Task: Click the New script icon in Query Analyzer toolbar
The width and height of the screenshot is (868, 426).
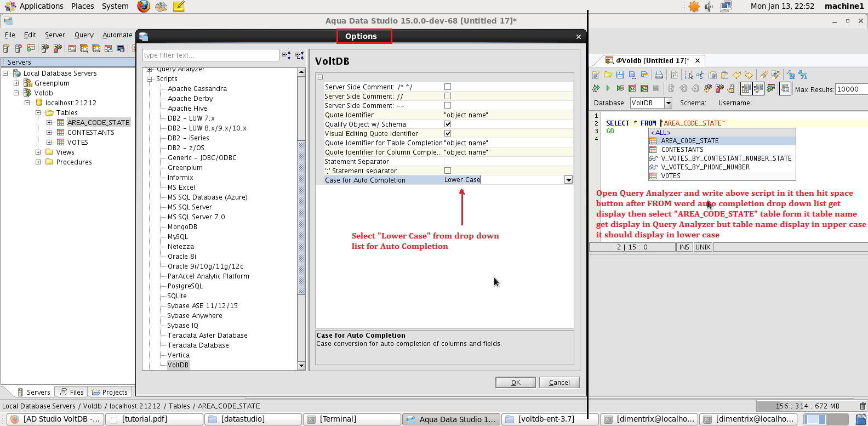Action: [596, 75]
